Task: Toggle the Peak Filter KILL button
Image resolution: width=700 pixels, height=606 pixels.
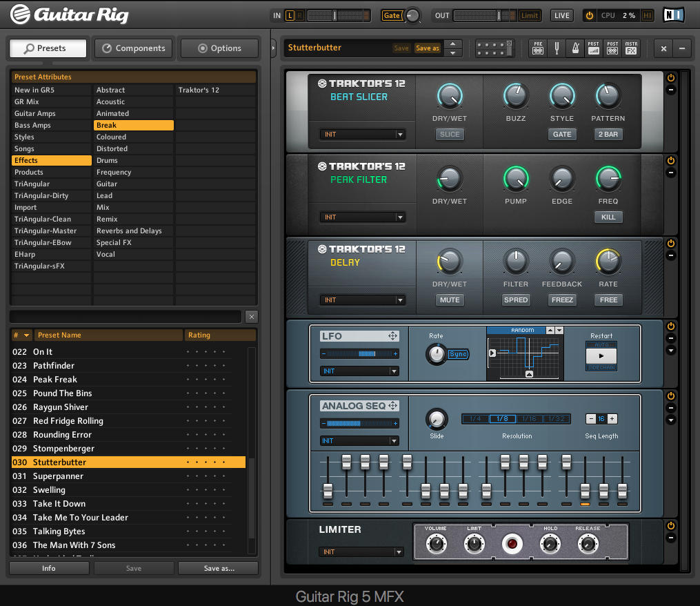Action: click(x=608, y=217)
